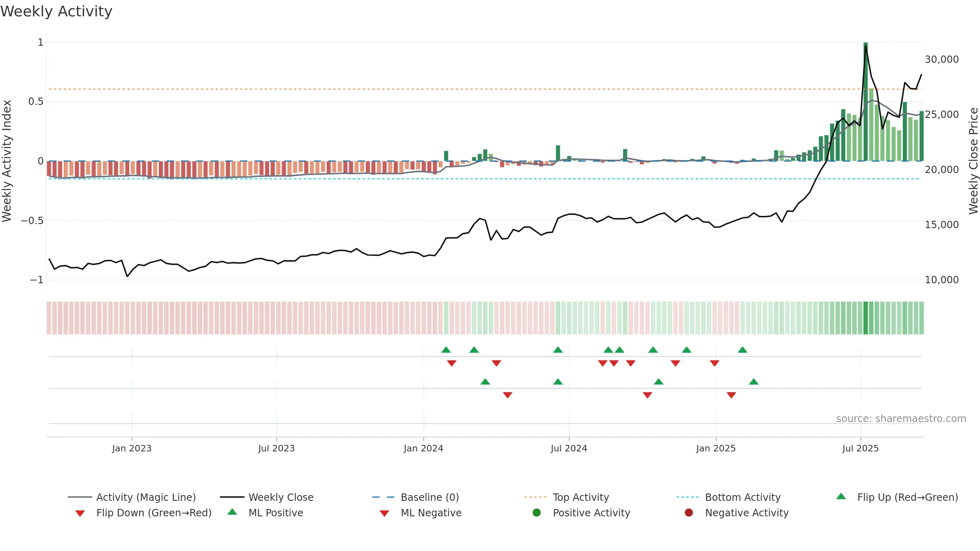This screenshot has width=980, height=551.
Task: Select rightmost red triangle in second marker row
Action: [731, 395]
